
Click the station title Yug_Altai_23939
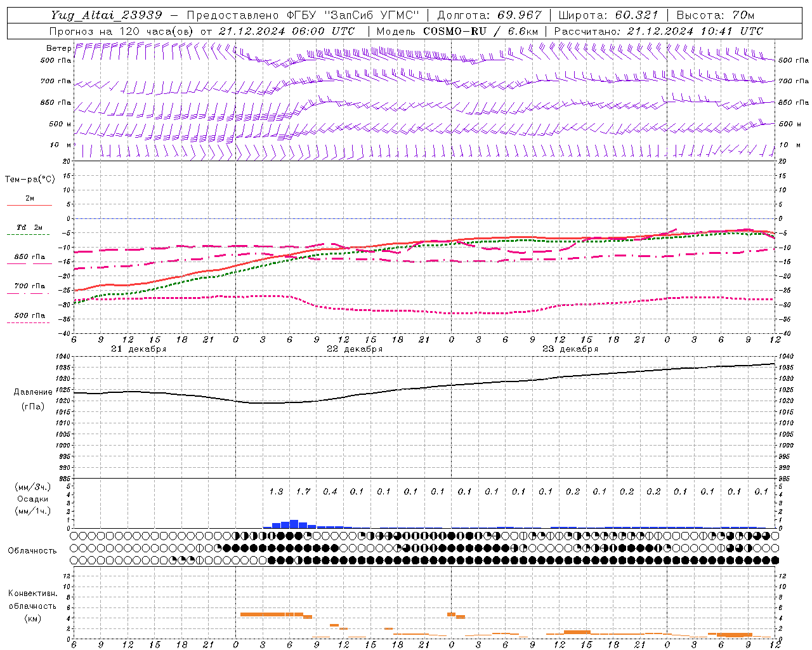point(107,15)
